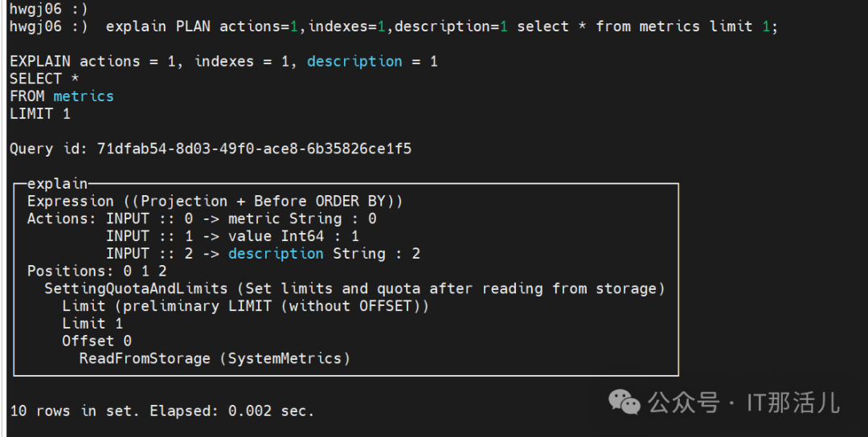
Task: Click the Offset 0 line
Action: coord(96,341)
